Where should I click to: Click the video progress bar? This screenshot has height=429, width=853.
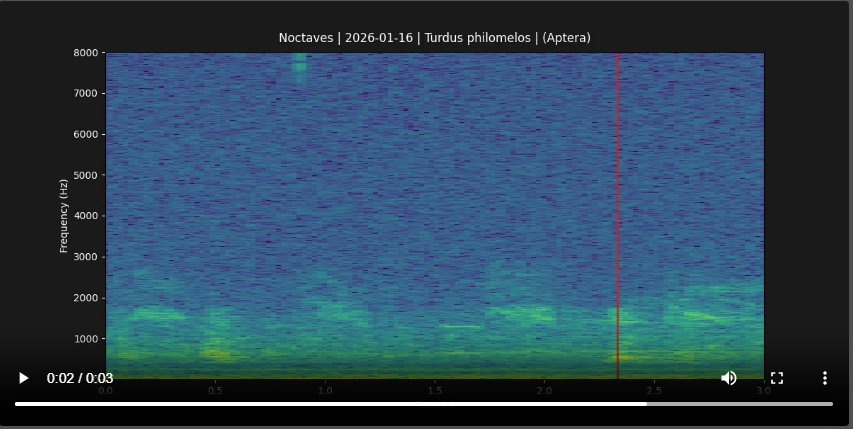424,404
